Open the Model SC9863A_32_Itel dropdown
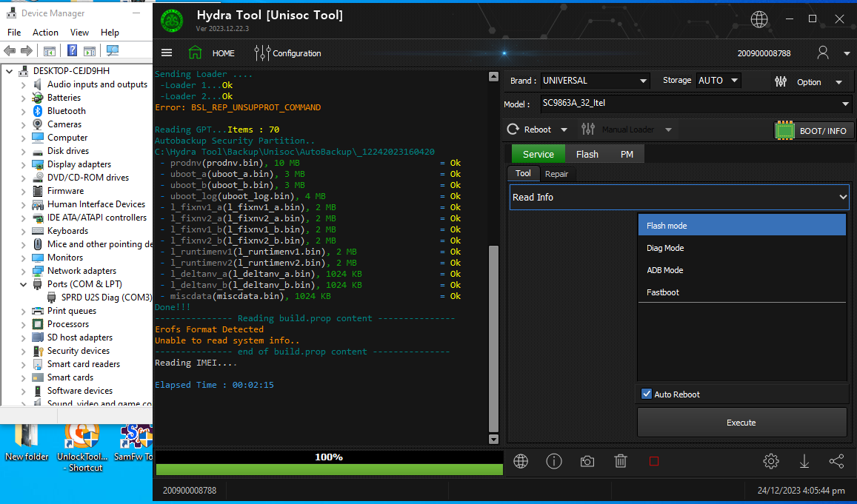This screenshot has height=504, width=857. pyautogui.click(x=696, y=103)
